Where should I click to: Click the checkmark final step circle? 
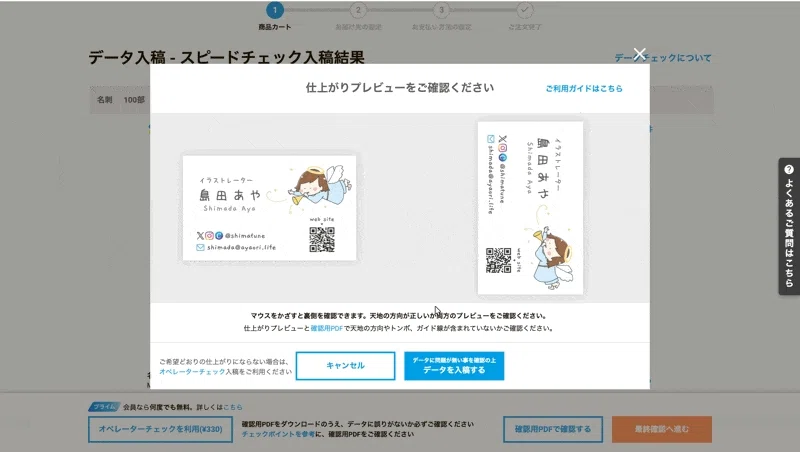click(524, 10)
